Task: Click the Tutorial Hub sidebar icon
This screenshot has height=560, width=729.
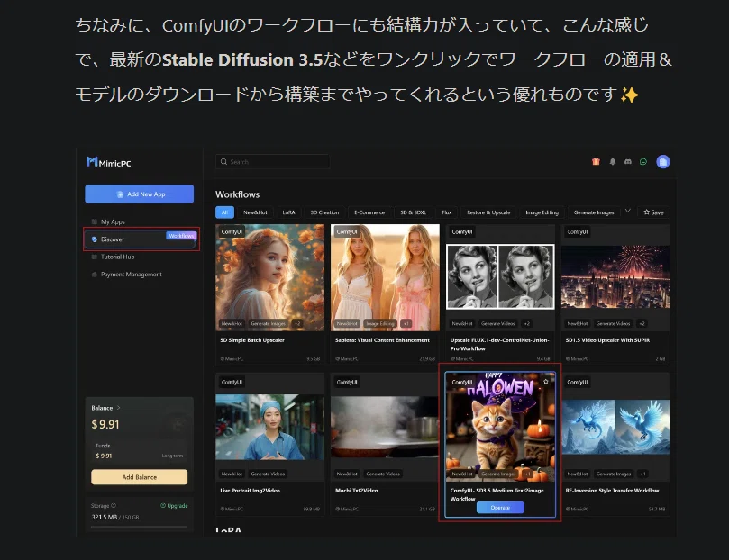Action: [95, 257]
